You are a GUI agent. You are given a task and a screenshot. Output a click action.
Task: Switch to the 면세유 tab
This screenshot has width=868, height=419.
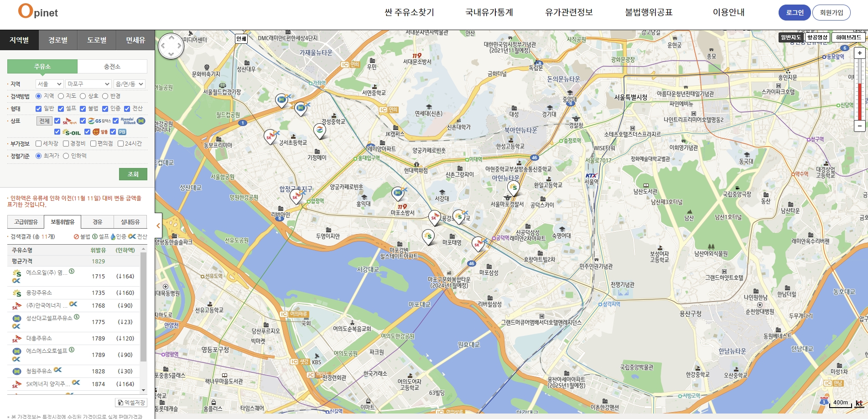[x=135, y=40]
